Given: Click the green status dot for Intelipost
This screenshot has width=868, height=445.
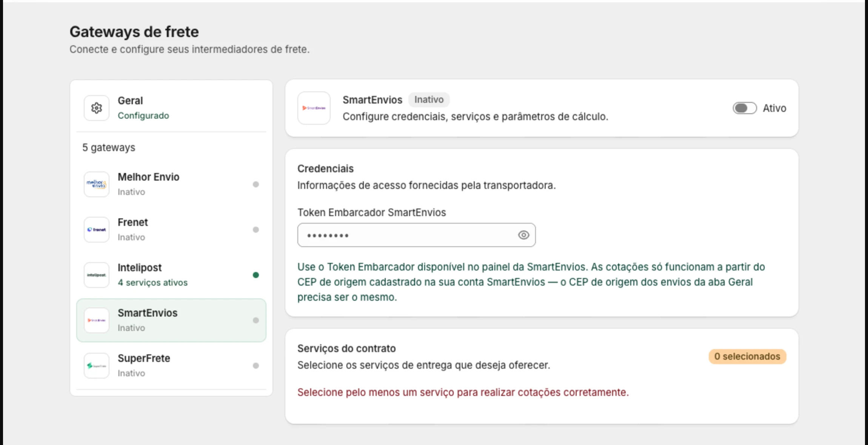Looking at the screenshot, I should [x=256, y=275].
